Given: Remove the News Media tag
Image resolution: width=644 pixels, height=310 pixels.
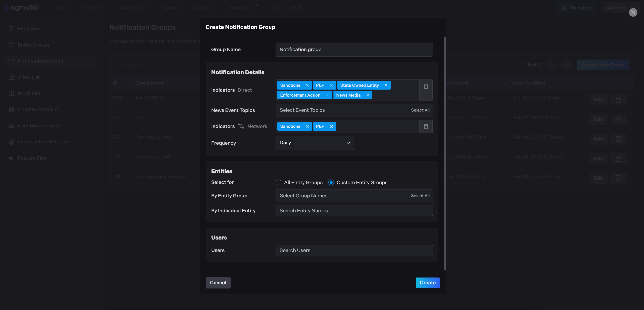Looking at the screenshot, I should pos(368,95).
